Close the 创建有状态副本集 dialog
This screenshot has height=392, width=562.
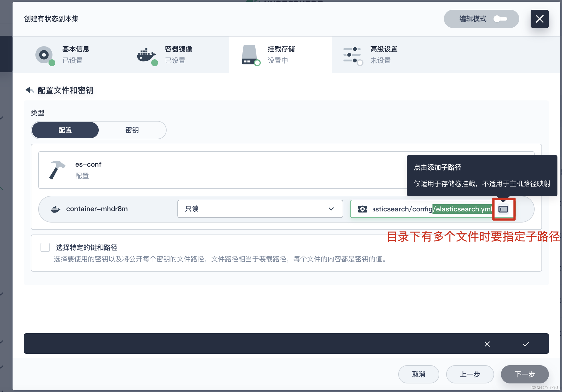coord(539,19)
